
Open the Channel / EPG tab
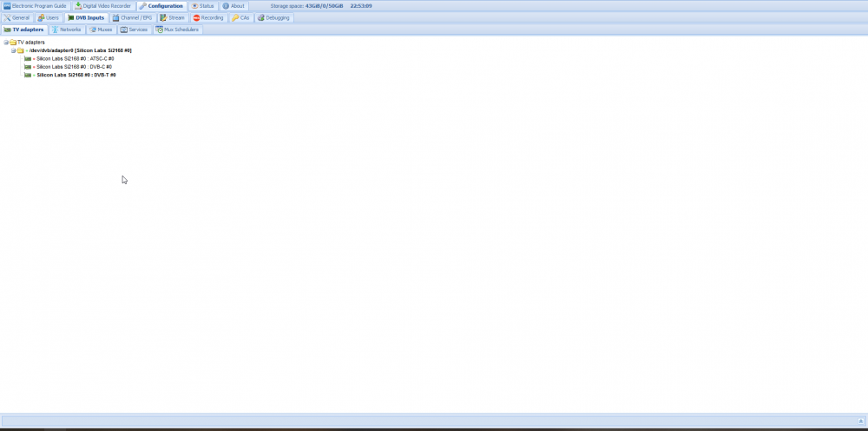click(132, 17)
